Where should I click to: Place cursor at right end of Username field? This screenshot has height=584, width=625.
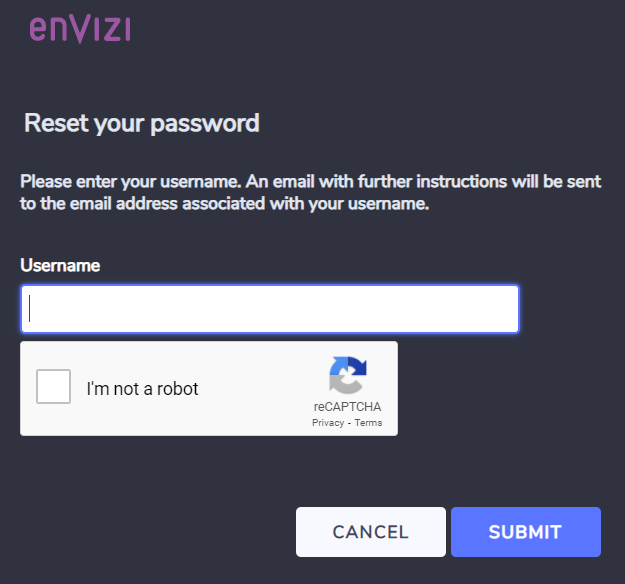point(510,309)
